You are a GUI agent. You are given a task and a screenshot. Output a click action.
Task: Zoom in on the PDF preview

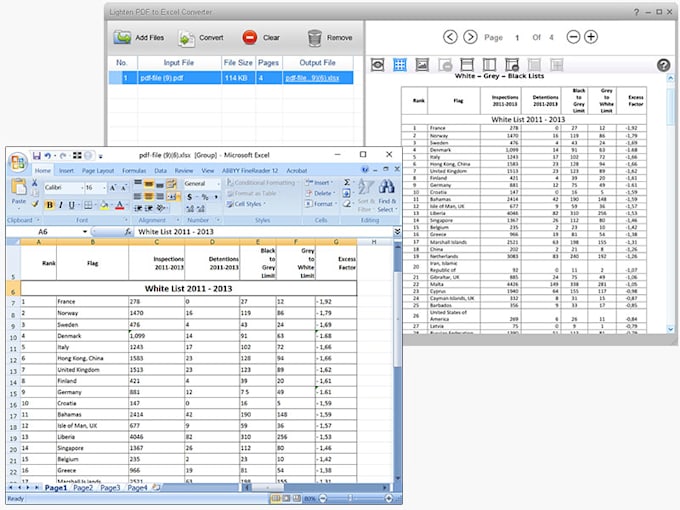pos(591,37)
